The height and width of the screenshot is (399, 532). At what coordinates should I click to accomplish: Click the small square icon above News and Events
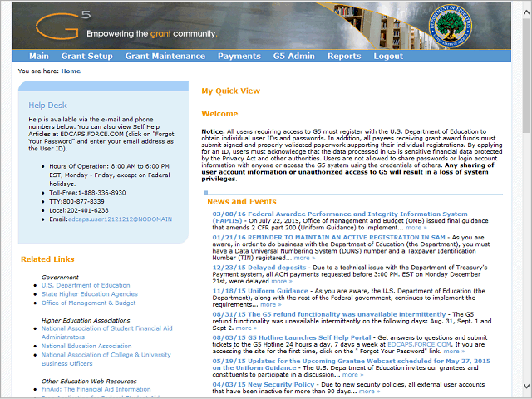point(206,192)
